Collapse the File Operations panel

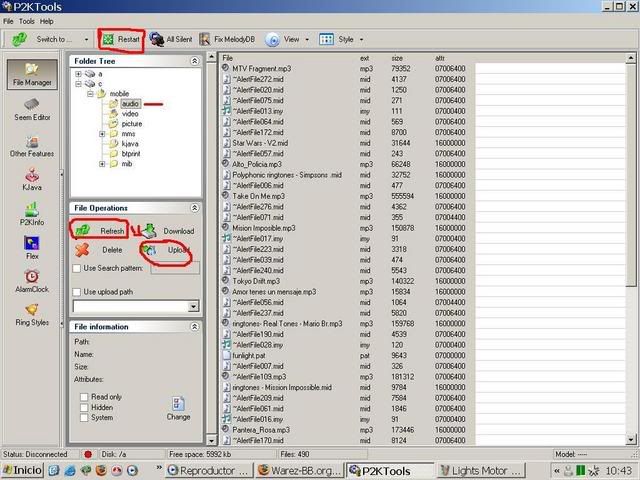coord(195,208)
